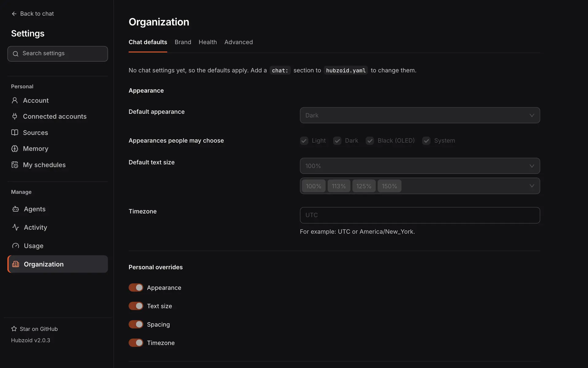Click the Sources book icon
The height and width of the screenshot is (368, 588).
click(15, 132)
